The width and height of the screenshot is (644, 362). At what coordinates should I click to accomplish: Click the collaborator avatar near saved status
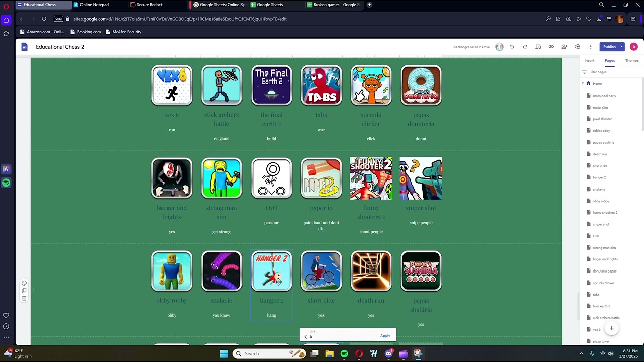pos(499,47)
